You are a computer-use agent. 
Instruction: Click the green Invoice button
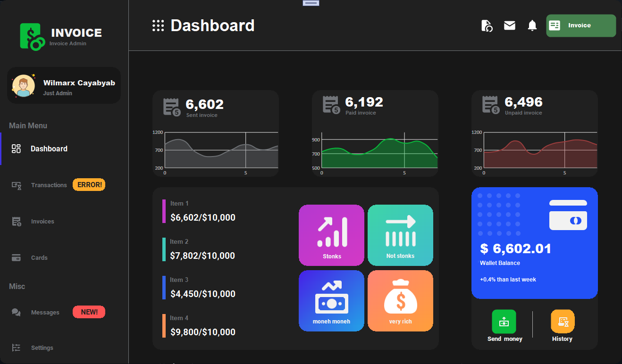581,26
